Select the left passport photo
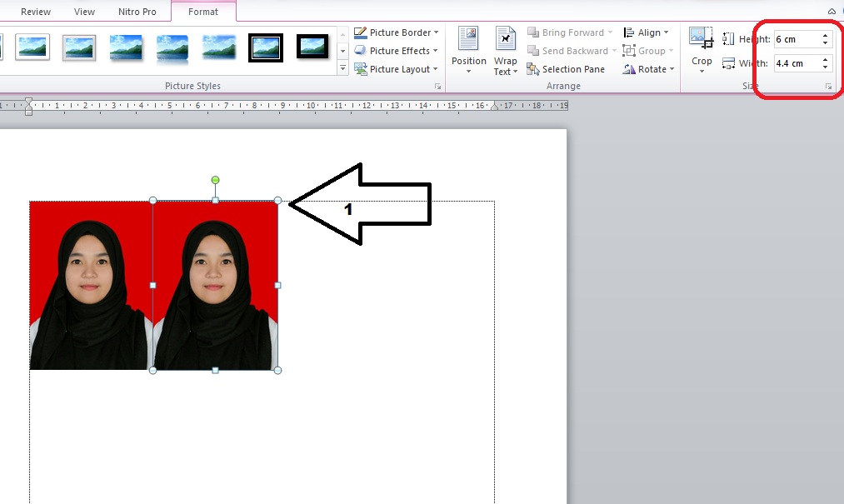 point(91,286)
